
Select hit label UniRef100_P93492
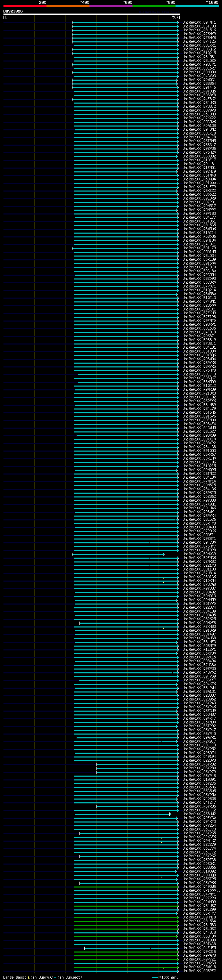199,592
